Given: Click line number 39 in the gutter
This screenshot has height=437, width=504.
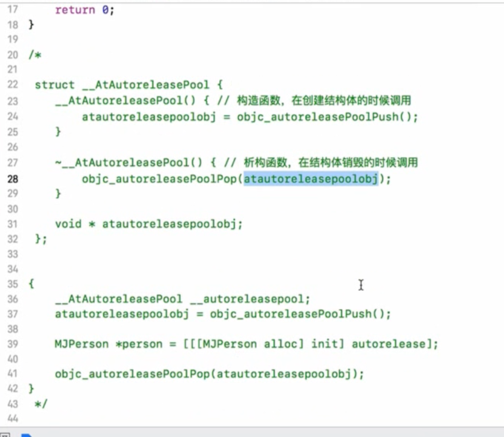Looking at the screenshot, I should coord(13,344).
